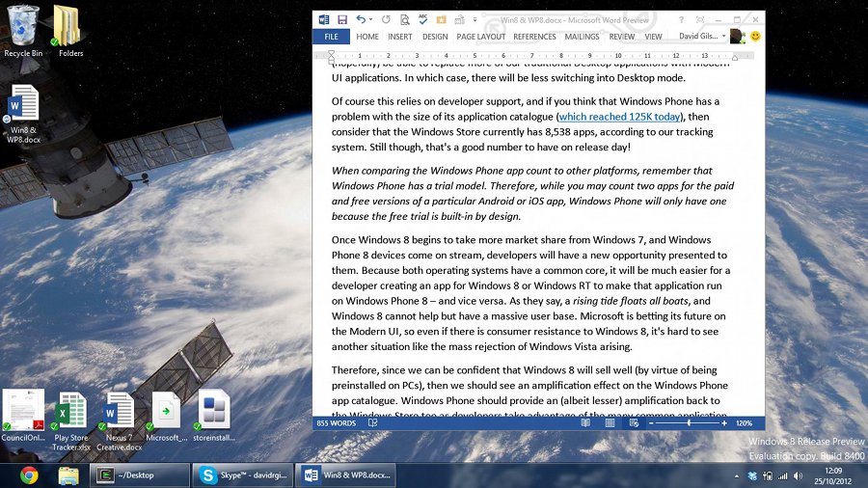Open the VIEW ribbon tab
Screen dimensions: 868x488
tap(653, 37)
